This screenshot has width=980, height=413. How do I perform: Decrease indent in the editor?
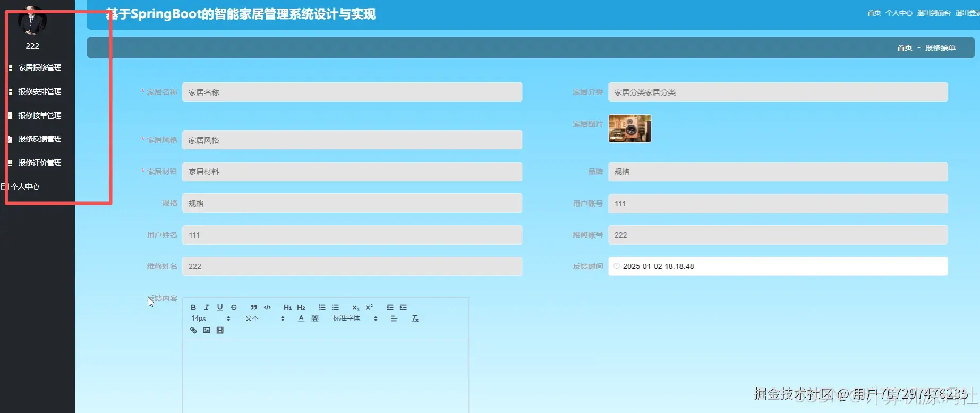(x=390, y=307)
